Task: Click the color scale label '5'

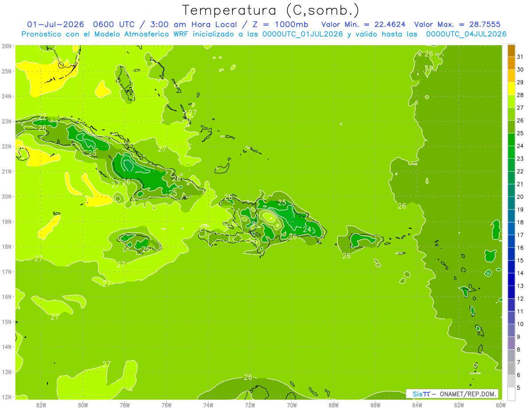Action: 519,388
